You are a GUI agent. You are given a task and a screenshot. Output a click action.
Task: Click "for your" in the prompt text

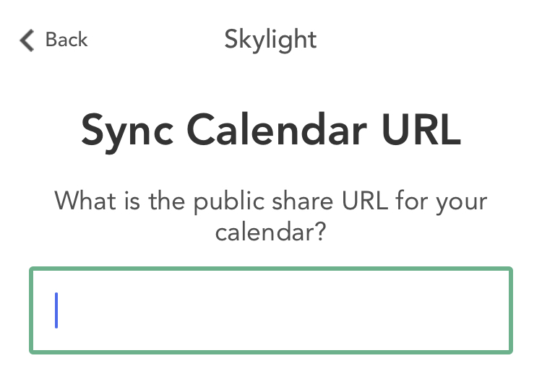pyautogui.click(x=442, y=200)
